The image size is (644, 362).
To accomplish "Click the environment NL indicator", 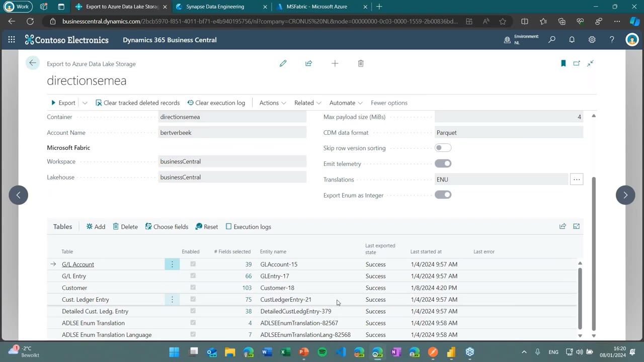I will pos(521,40).
